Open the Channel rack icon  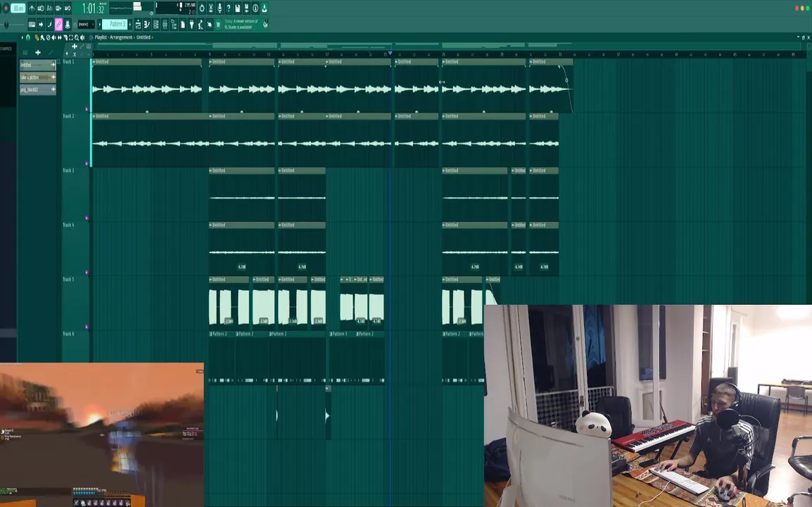click(156, 25)
